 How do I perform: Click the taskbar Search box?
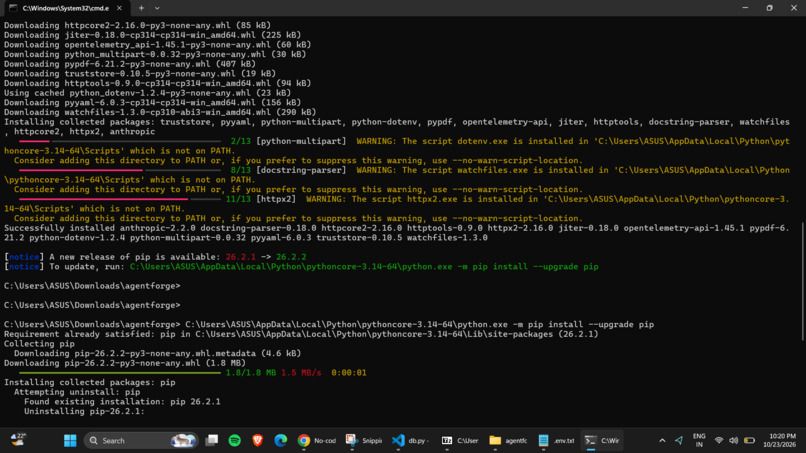pyautogui.click(x=141, y=440)
